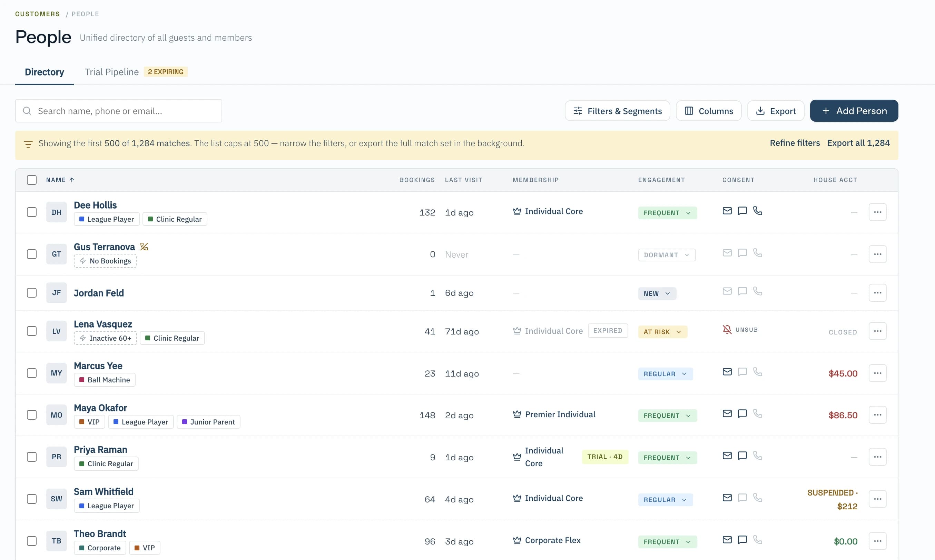
Task: Click the Refine filters link
Action: (795, 143)
